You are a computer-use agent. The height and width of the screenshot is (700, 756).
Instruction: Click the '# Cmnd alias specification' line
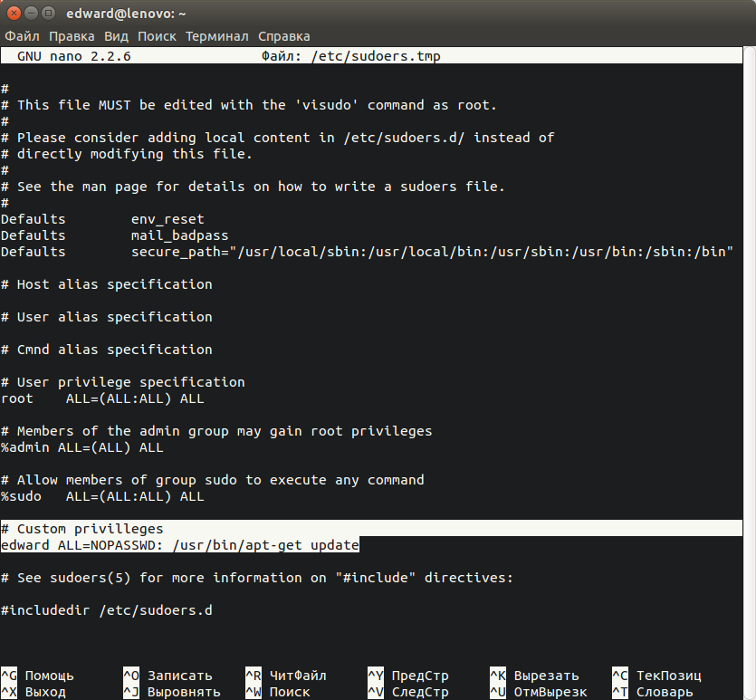click(x=107, y=350)
